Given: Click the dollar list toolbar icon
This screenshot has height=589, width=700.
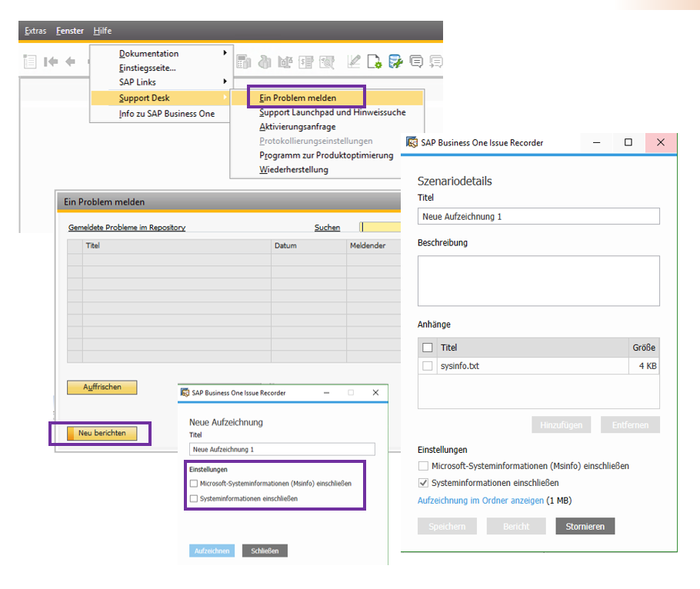Looking at the screenshot, I should click(x=306, y=62).
